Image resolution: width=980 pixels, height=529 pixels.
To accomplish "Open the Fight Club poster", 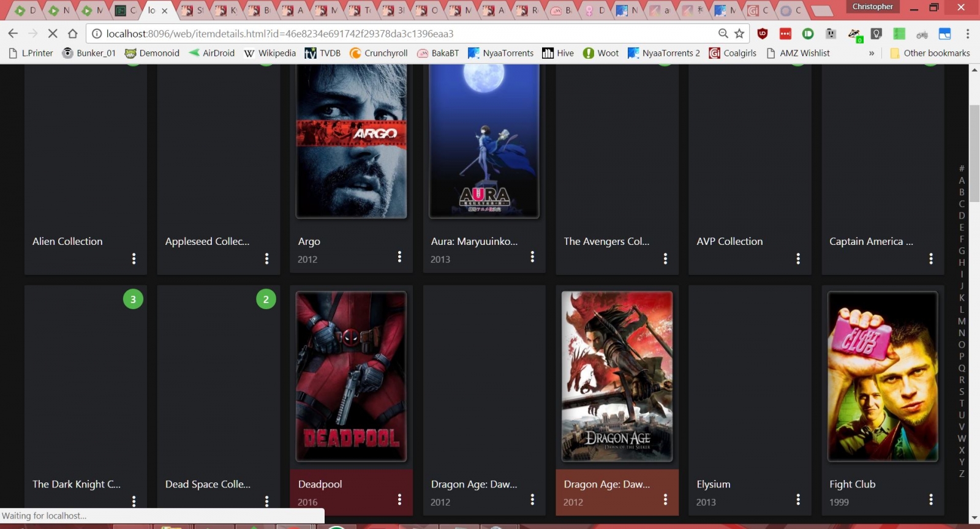I will 883,377.
